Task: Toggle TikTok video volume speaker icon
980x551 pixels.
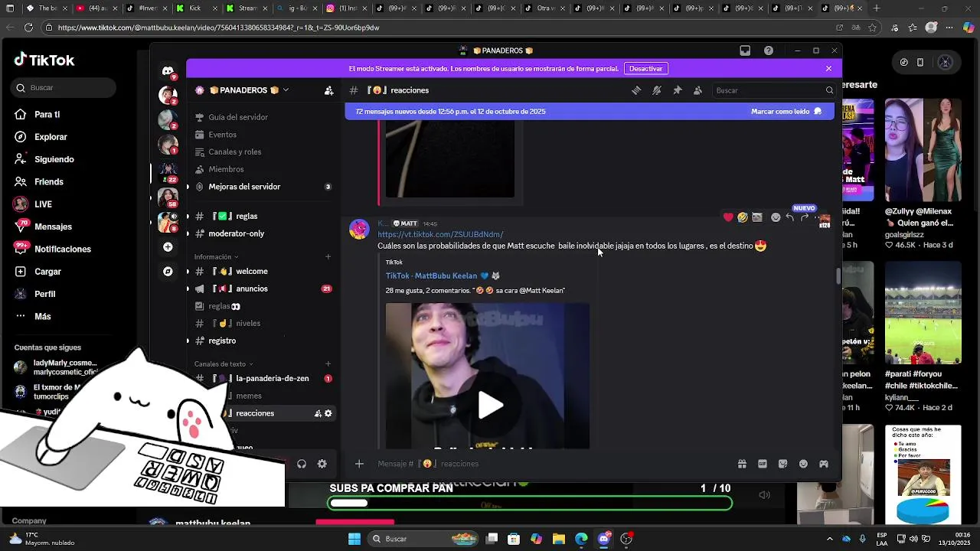Action: (764, 495)
